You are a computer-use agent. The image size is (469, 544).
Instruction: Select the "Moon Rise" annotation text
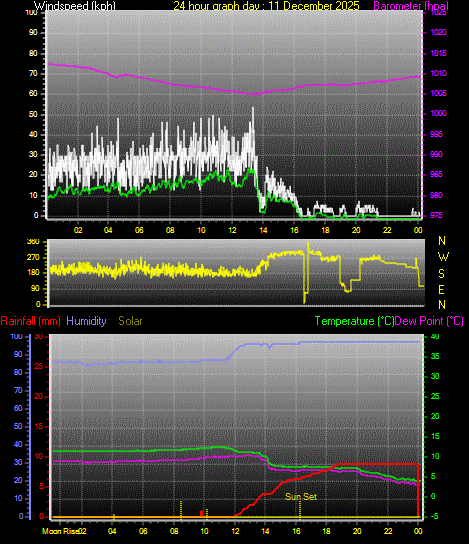[60, 531]
